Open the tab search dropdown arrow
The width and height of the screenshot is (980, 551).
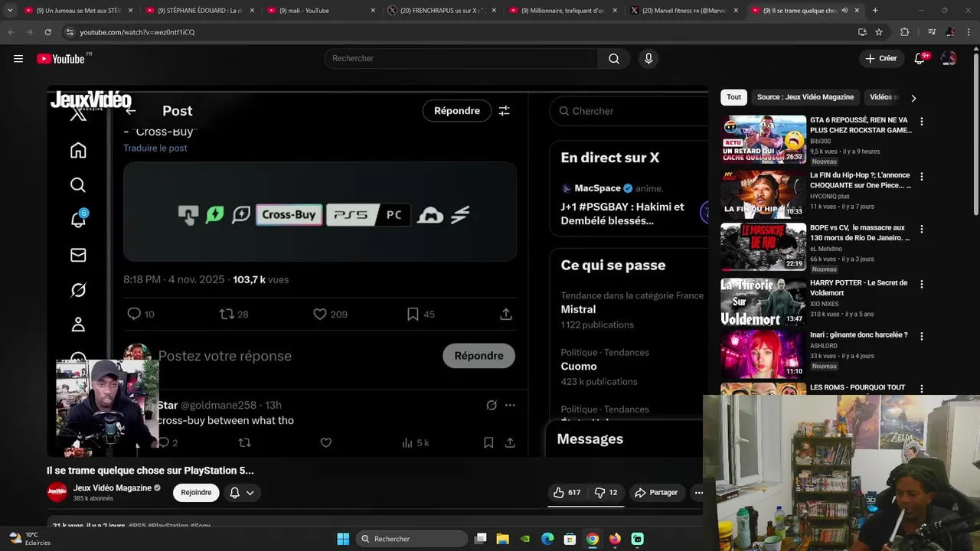[x=10, y=11]
